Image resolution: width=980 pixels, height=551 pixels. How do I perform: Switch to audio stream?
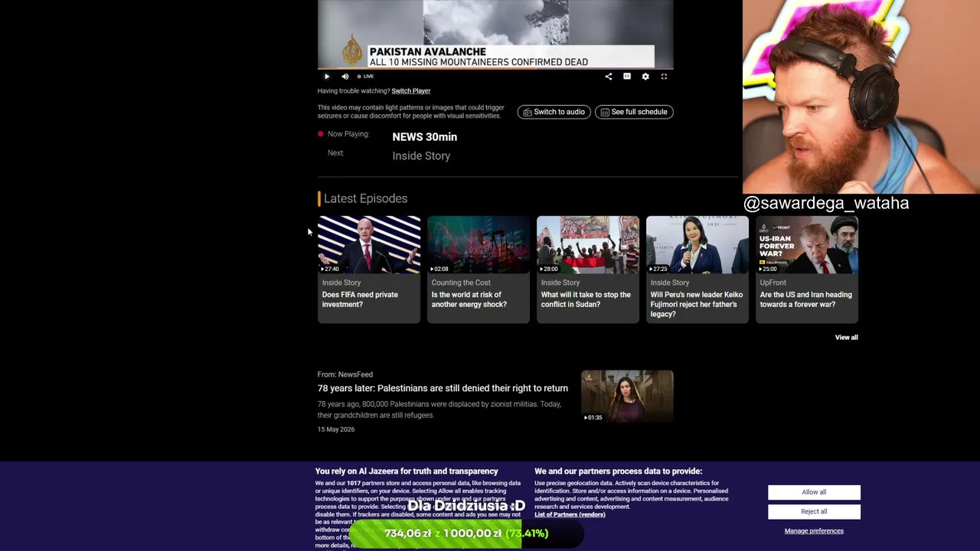point(554,112)
